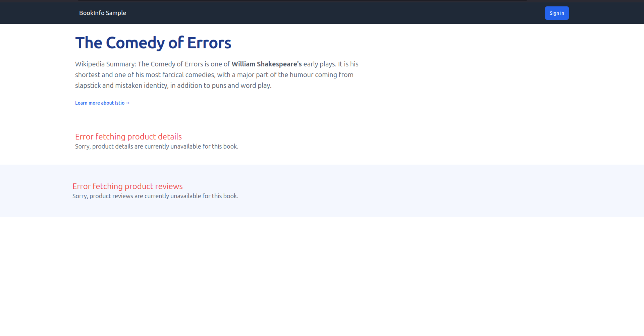This screenshot has width=644, height=336.
Task: Click the arrow icon after Learn more
Action: pos(127,103)
